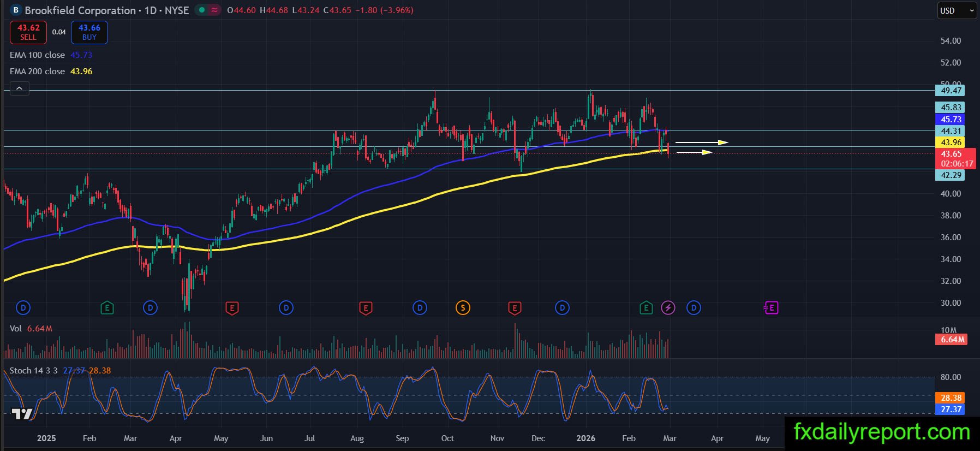Click the 30.00 price axis label

[x=951, y=303]
